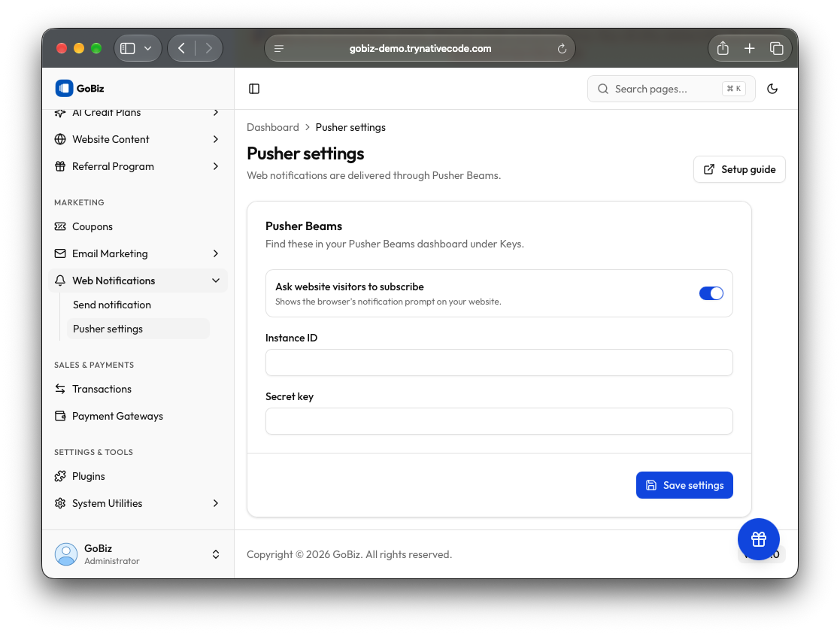Click the copyright footer text

349,555
